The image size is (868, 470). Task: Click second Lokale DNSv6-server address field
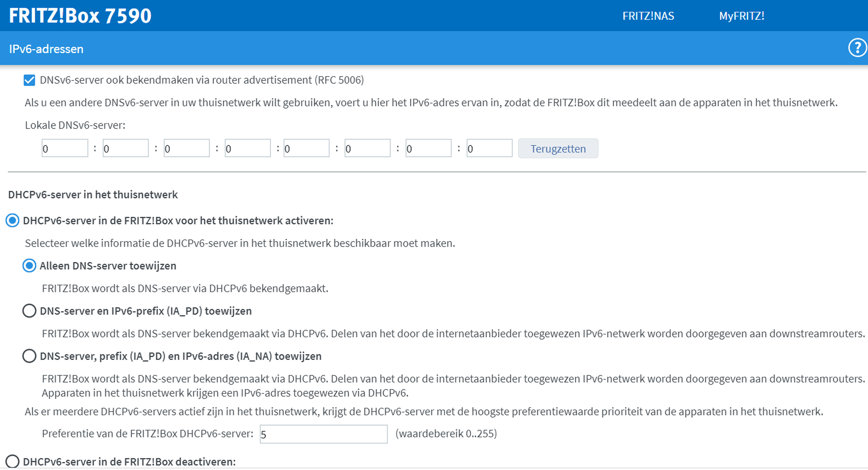(125, 149)
